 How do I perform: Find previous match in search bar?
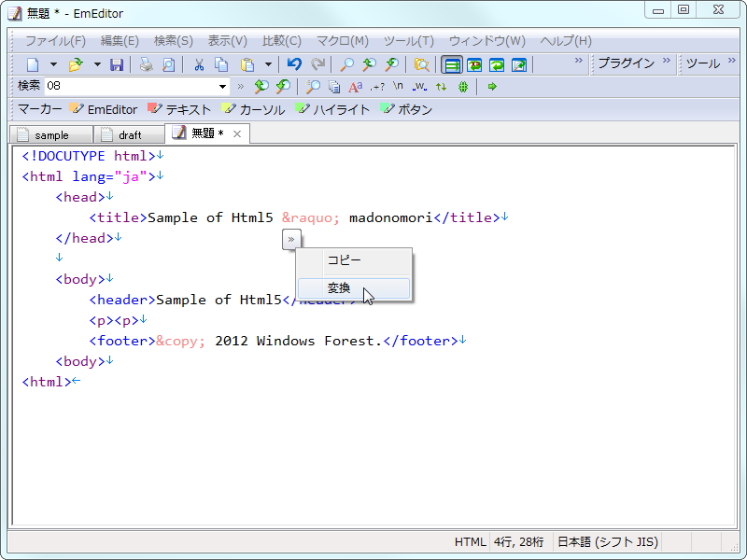tap(261, 86)
